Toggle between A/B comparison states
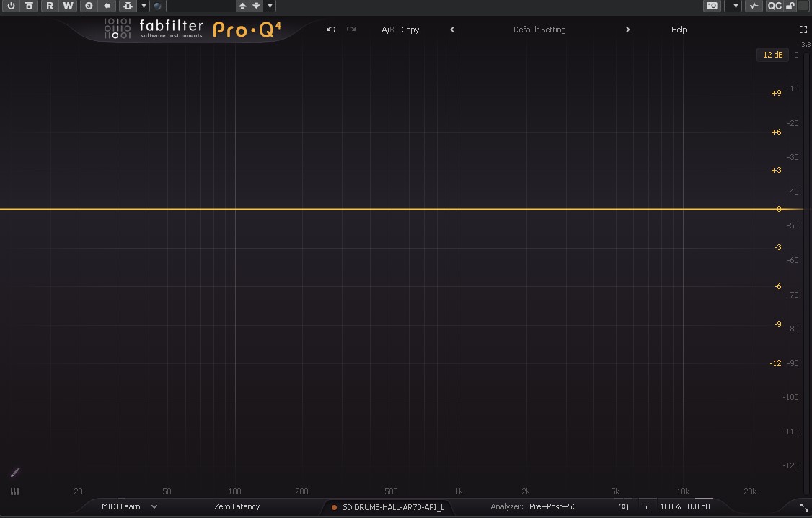812x518 pixels. point(387,30)
